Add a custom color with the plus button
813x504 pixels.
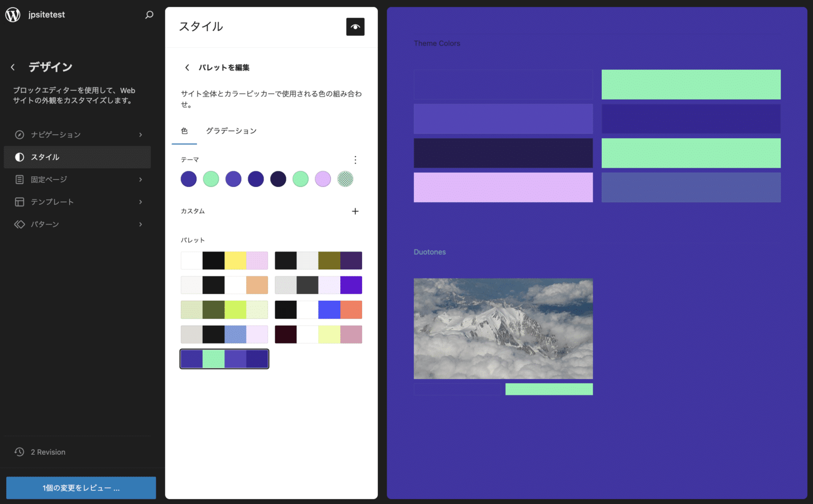(355, 211)
